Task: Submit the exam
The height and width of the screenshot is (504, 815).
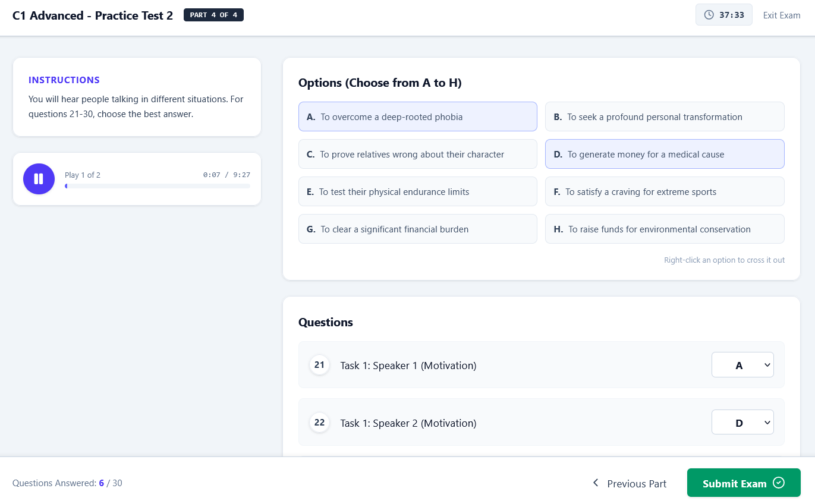Action: coord(744,483)
